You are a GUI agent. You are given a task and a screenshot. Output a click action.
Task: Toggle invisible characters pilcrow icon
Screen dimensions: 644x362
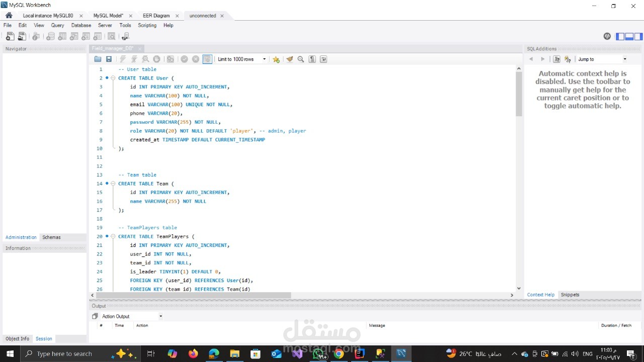(312, 59)
